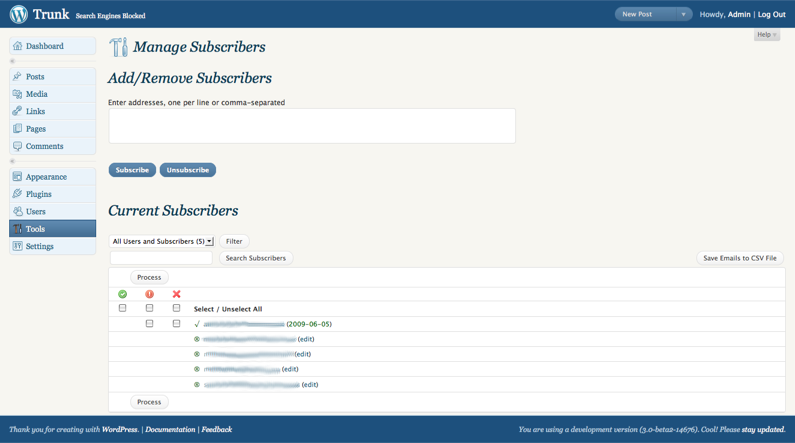This screenshot has height=443, width=795.
Task: Click the Unsubscribe button
Action: pos(188,170)
